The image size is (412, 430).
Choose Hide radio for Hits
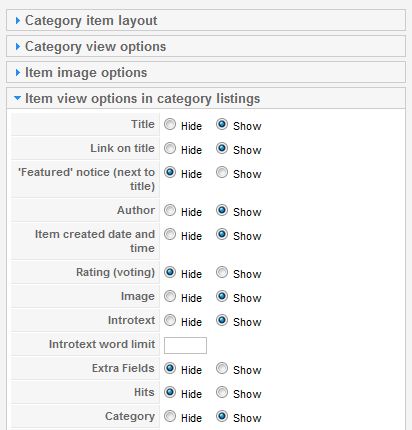(x=170, y=392)
